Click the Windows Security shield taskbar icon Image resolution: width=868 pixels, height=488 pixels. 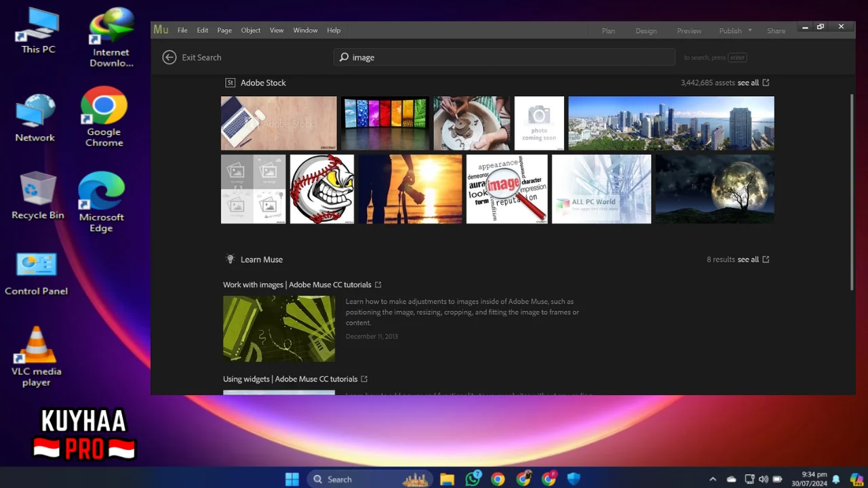(574, 479)
